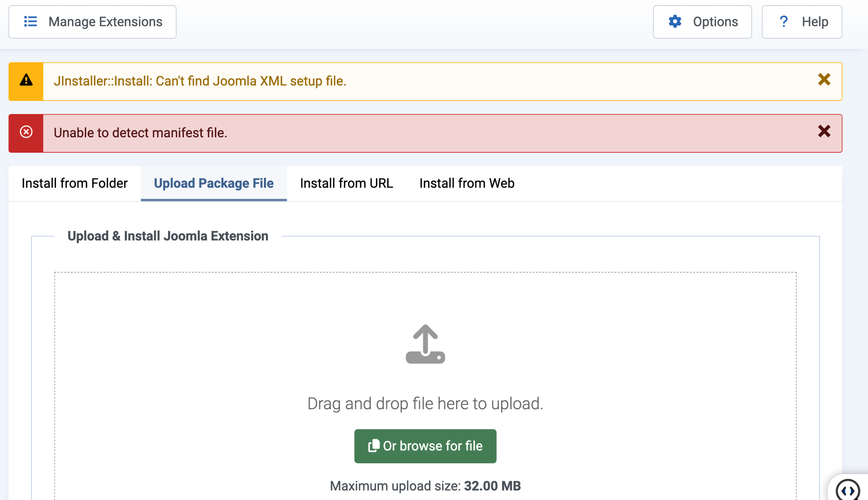This screenshot has width=868, height=500.
Task: Dismiss the manifest file error alert
Action: click(x=824, y=131)
